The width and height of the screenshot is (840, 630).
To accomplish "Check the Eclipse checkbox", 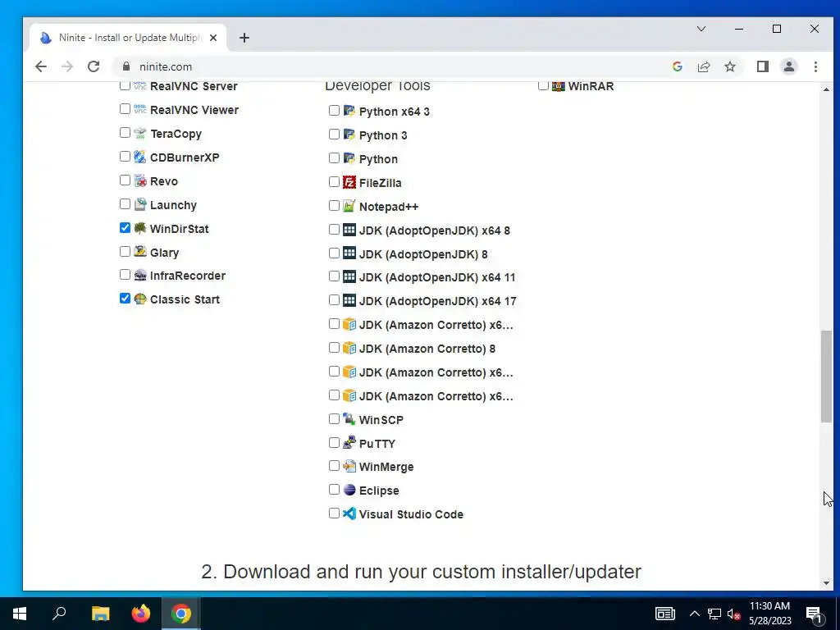I will (335, 490).
